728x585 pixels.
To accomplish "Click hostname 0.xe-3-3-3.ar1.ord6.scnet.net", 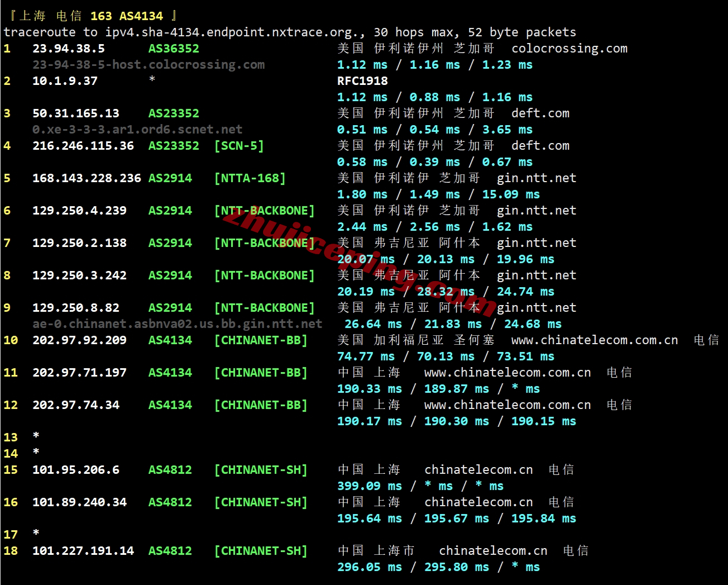I will coord(137,130).
